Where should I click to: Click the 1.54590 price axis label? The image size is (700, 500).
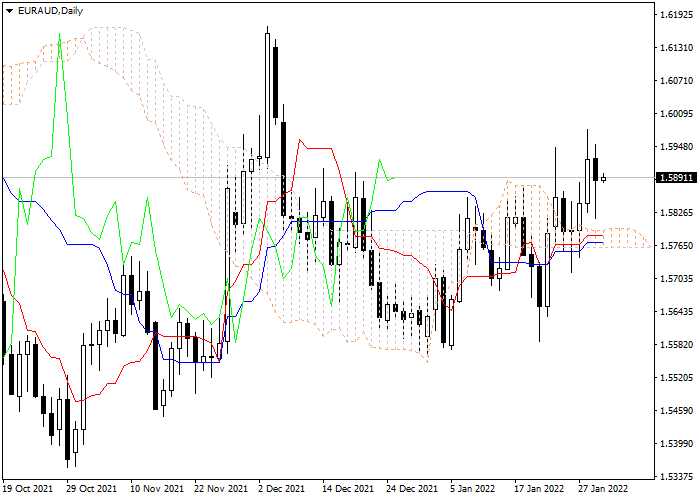tap(676, 411)
